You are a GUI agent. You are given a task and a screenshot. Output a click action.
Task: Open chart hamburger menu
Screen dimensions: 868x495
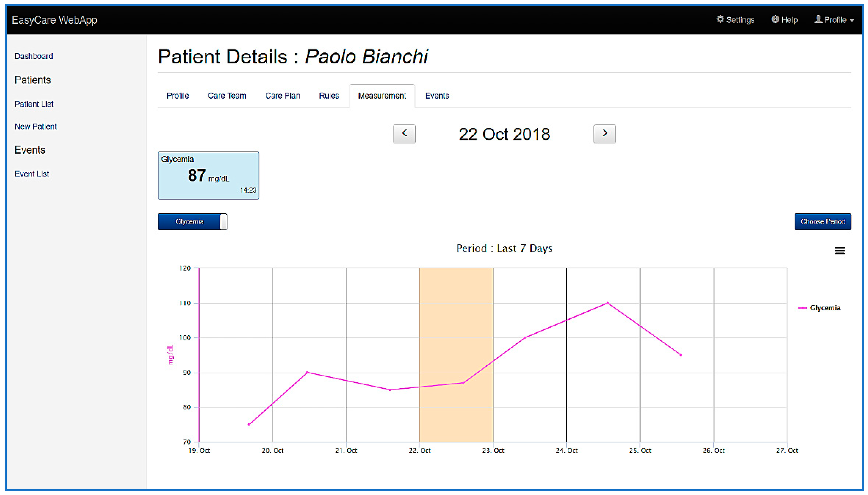(x=840, y=251)
